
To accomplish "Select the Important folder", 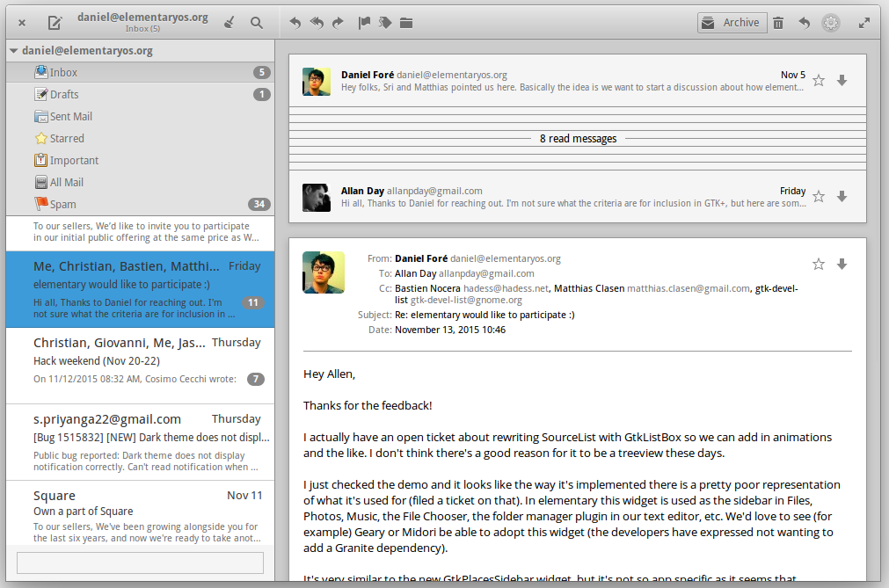I will point(140,161).
